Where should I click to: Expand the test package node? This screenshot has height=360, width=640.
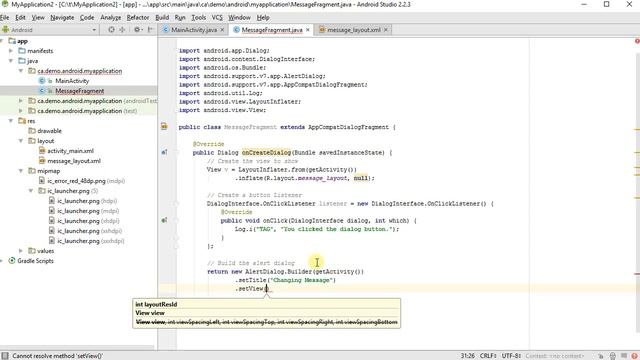[x=21, y=111]
